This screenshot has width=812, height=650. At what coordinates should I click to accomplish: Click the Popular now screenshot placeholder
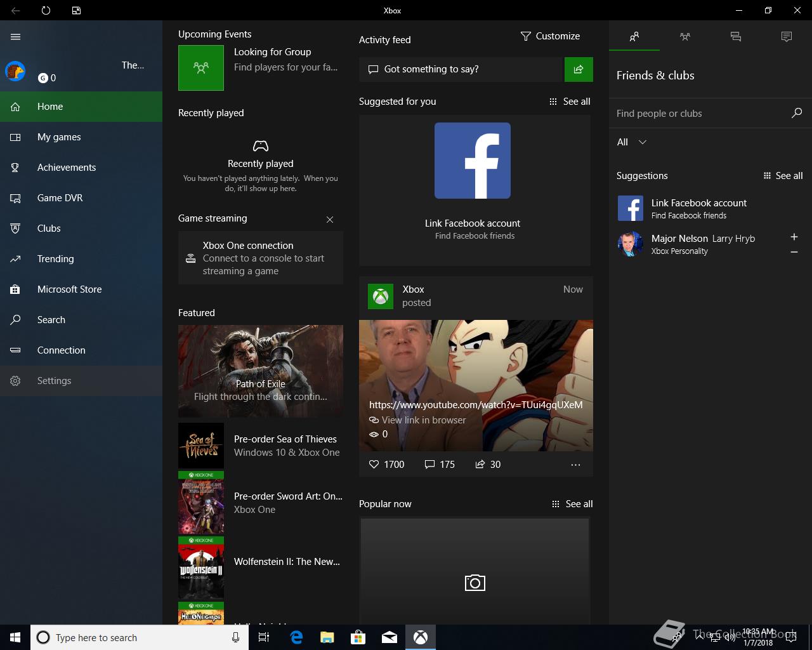coord(475,571)
